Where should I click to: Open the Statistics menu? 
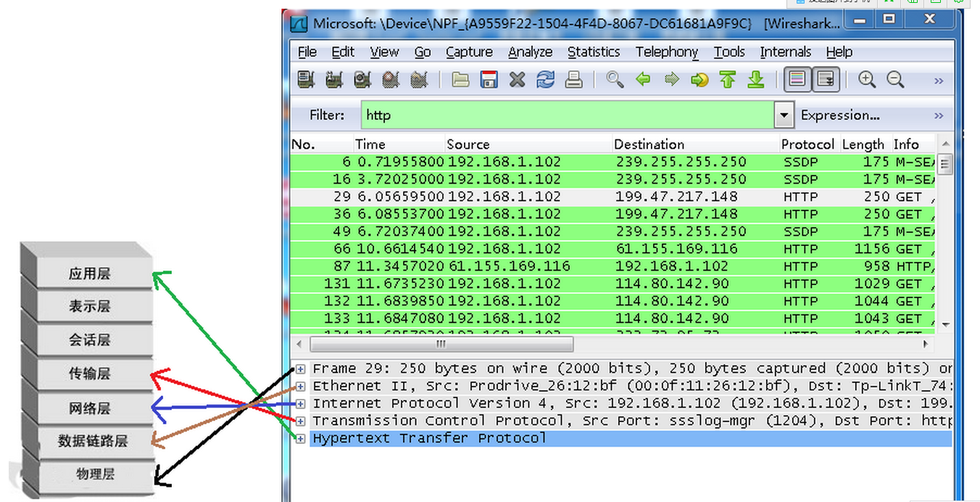tap(593, 52)
